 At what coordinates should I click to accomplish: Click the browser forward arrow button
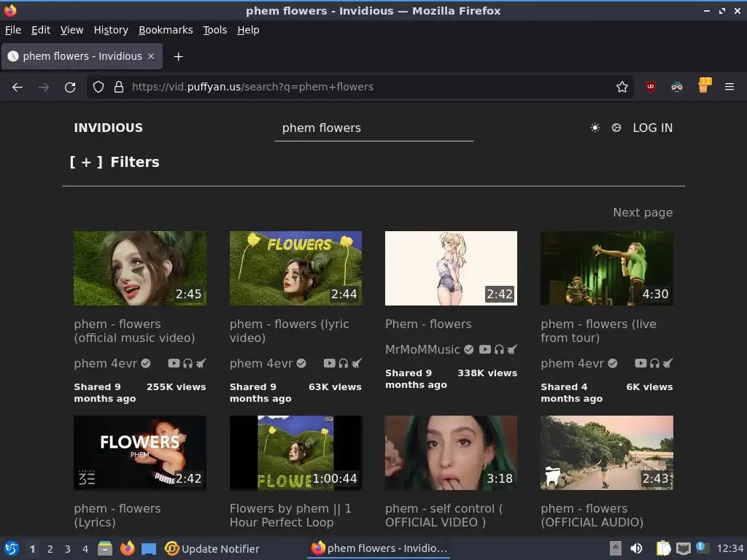coord(44,87)
